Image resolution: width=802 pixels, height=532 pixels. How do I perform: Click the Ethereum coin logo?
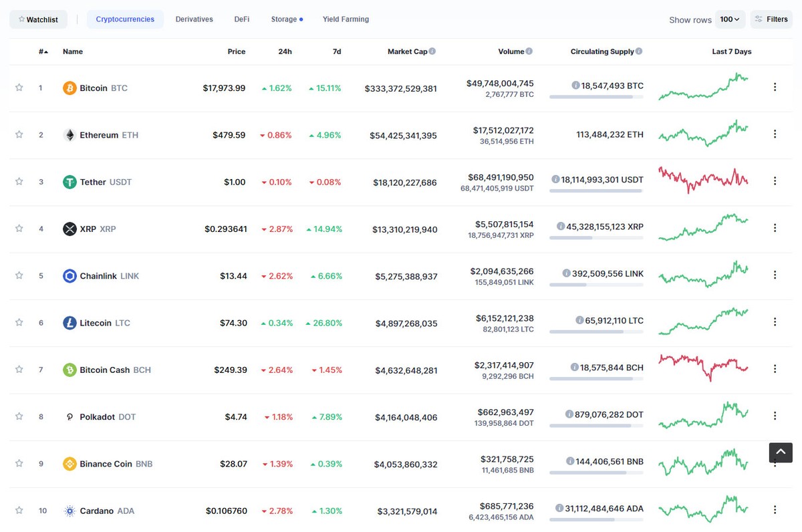69,134
